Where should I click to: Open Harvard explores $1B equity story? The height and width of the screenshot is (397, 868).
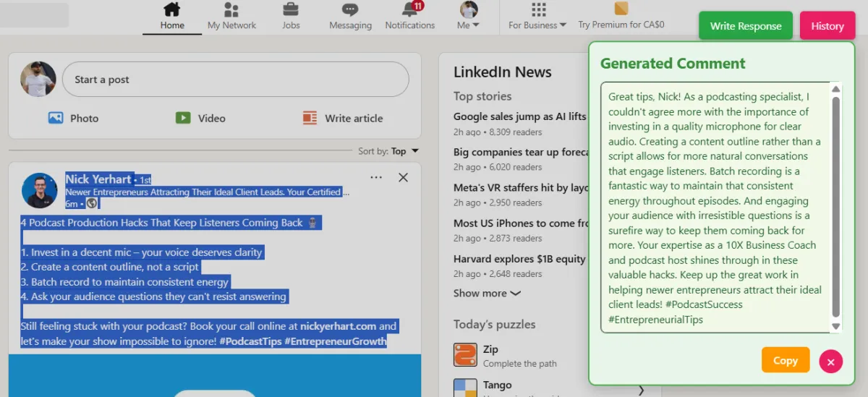click(x=519, y=258)
